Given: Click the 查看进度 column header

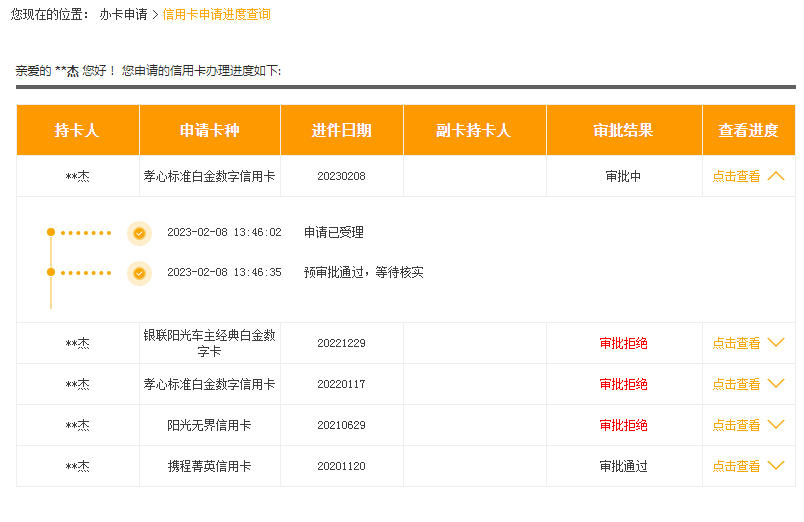Looking at the screenshot, I should 749,130.
